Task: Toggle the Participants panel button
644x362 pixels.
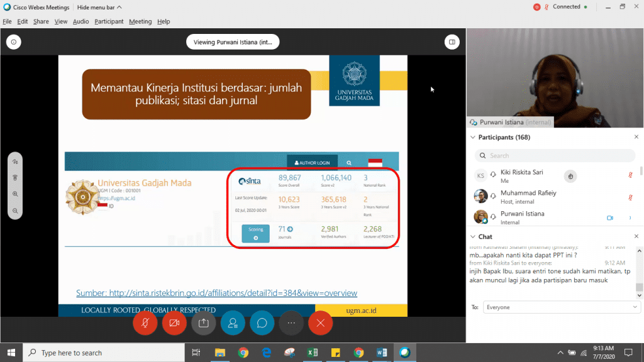Action: pos(233,323)
